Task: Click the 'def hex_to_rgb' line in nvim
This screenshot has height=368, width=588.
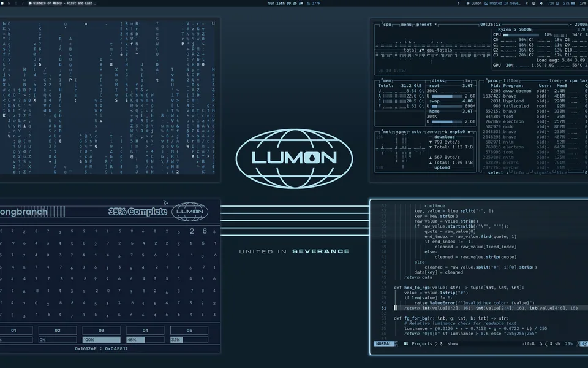Action: click(459, 288)
